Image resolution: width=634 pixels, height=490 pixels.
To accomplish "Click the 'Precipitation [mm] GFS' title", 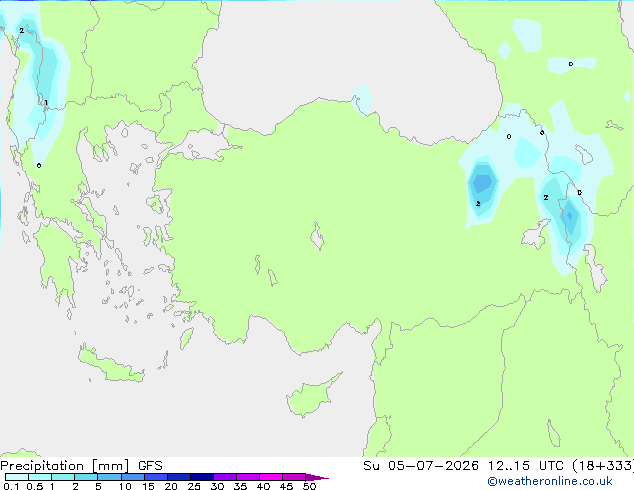I will tap(81, 466).
